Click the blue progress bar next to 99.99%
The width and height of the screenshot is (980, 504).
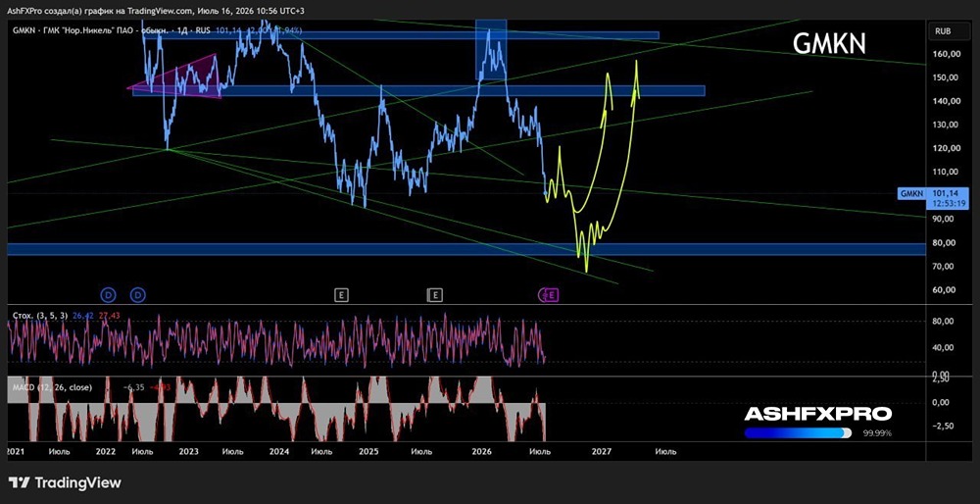(798, 432)
